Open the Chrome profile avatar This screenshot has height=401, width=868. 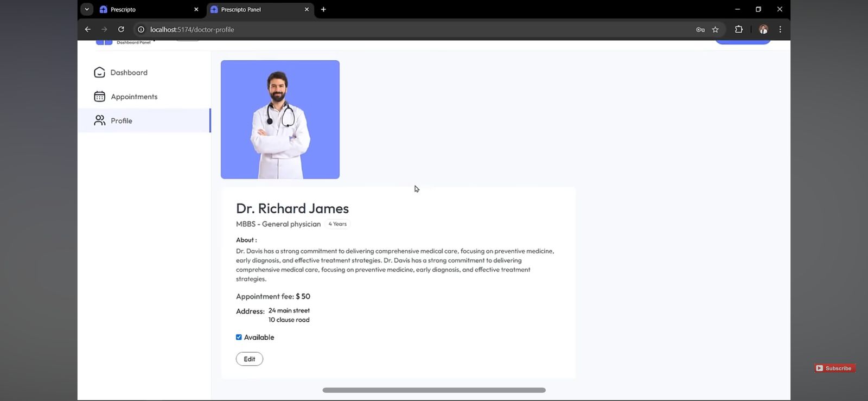(x=763, y=29)
